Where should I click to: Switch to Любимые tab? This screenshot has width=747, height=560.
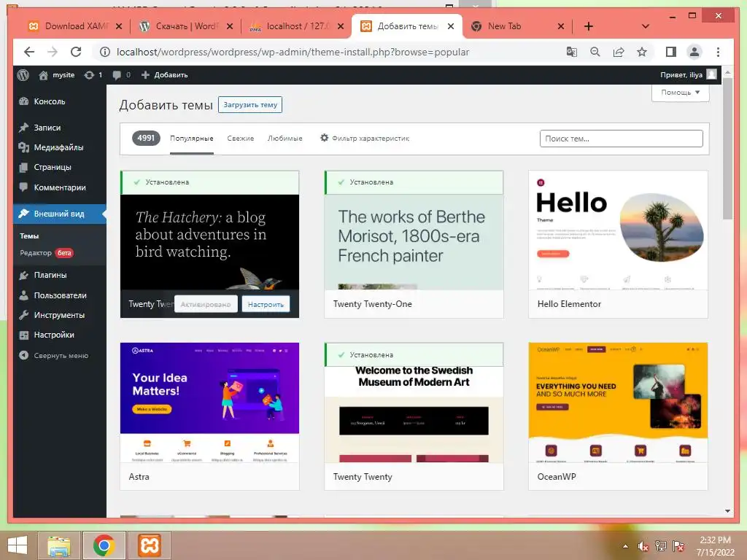click(285, 139)
